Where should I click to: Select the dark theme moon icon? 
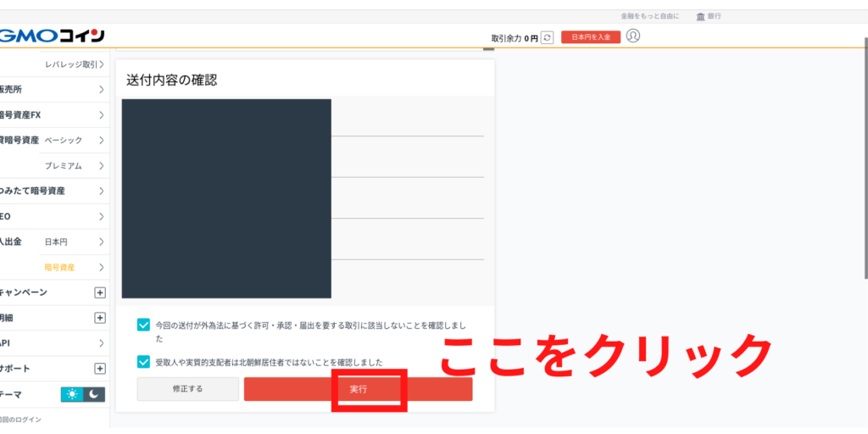tap(94, 394)
